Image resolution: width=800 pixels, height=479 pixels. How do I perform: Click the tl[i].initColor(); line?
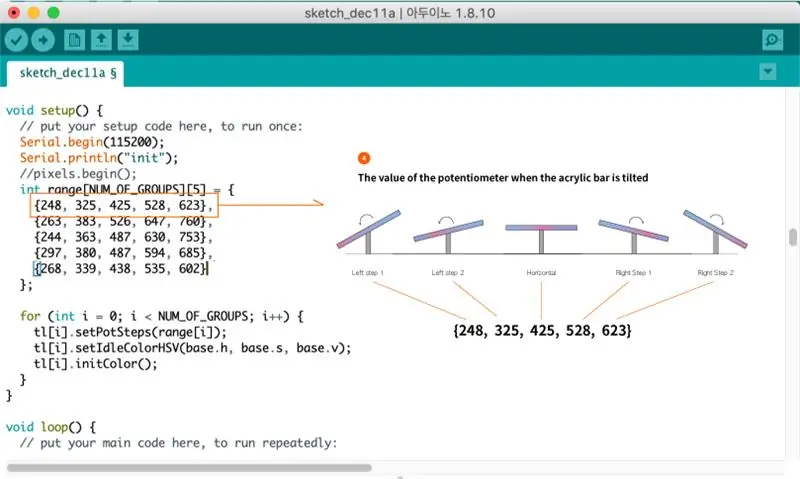pos(95,364)
